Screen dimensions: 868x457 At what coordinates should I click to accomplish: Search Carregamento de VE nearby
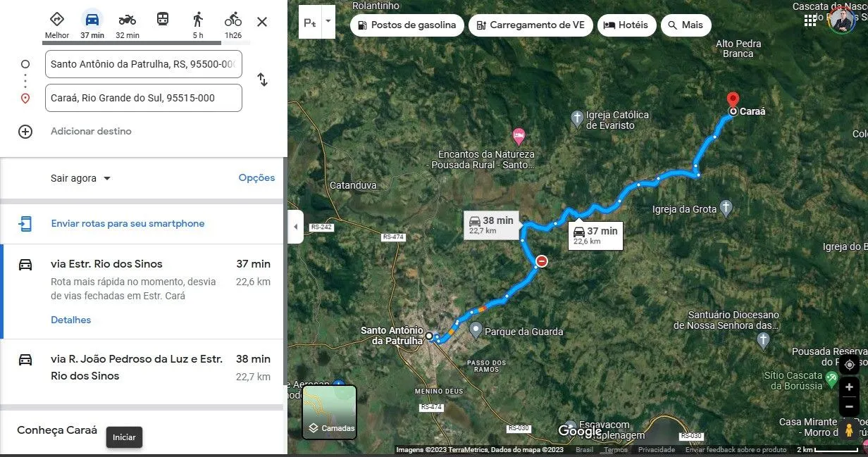coord(531,25)
